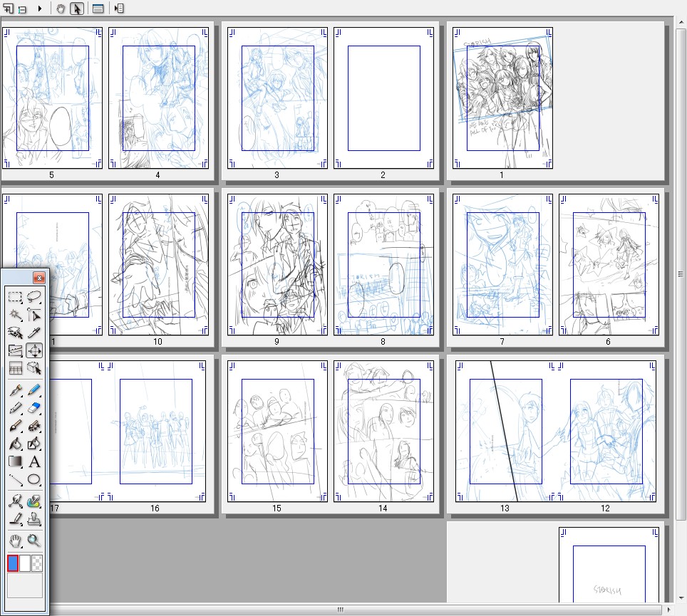Click the vertical scrollbar handle
The height and width of the screenshot is (616, 687).
coord(681,274)
